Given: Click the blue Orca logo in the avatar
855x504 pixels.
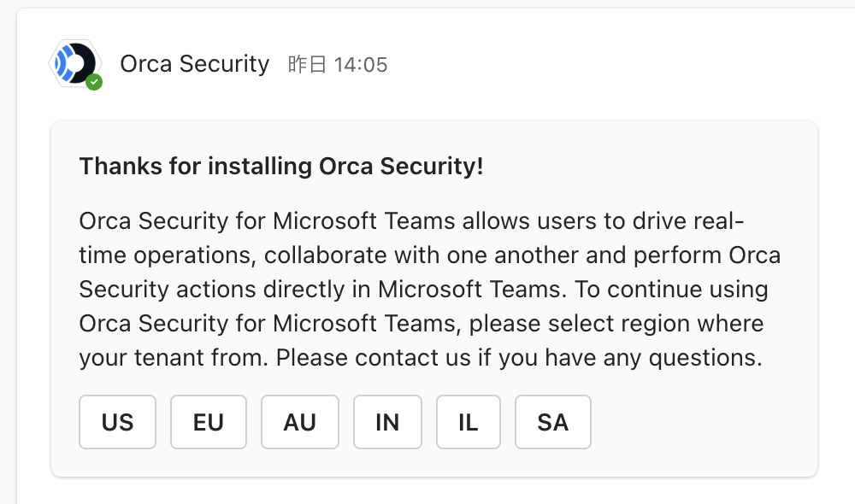Looking at the screenshot, I should pos(66,64).
